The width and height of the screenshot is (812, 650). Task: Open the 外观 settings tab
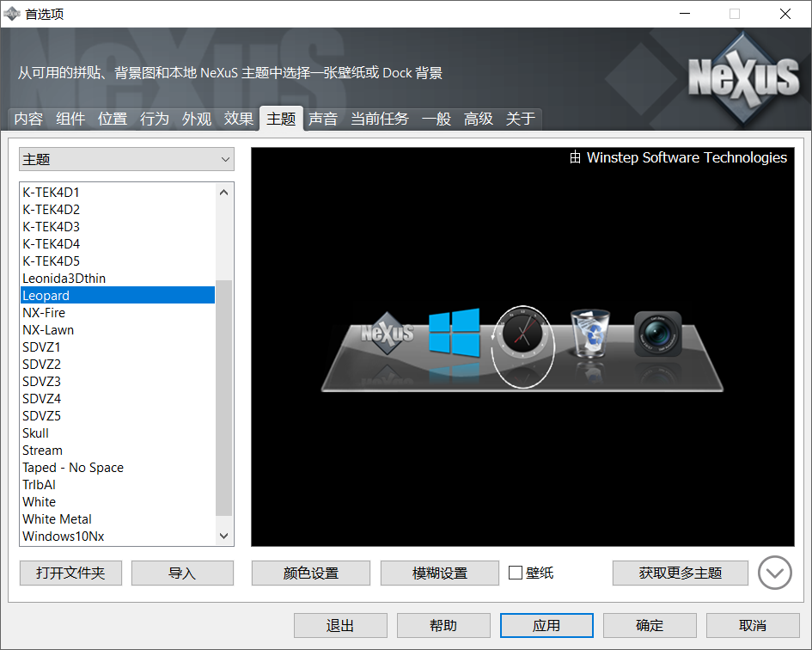point(196,119)
